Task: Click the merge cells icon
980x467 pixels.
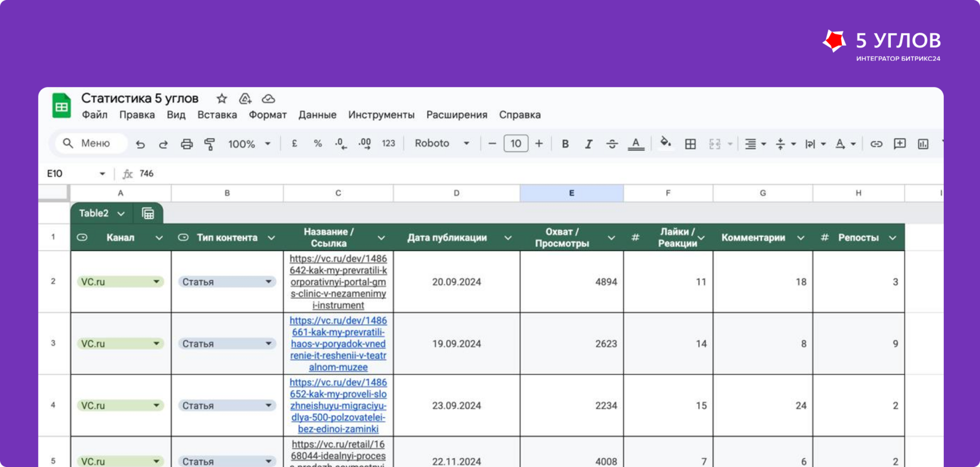Action: click(715, 143)
